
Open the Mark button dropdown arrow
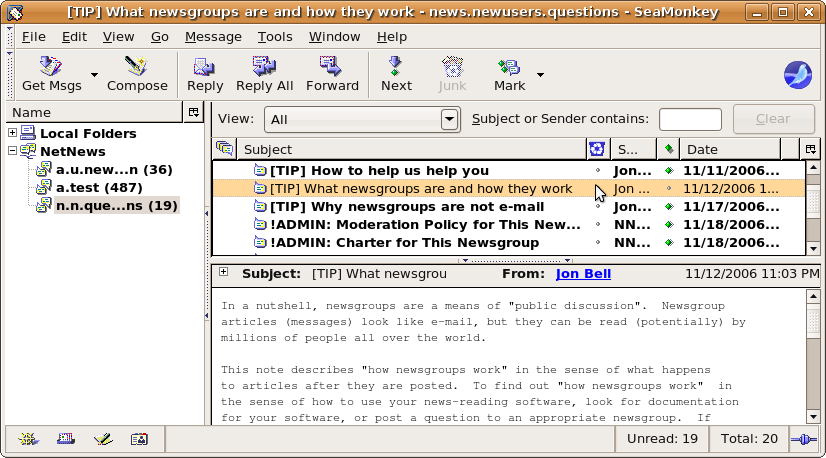tap(540, 74)
